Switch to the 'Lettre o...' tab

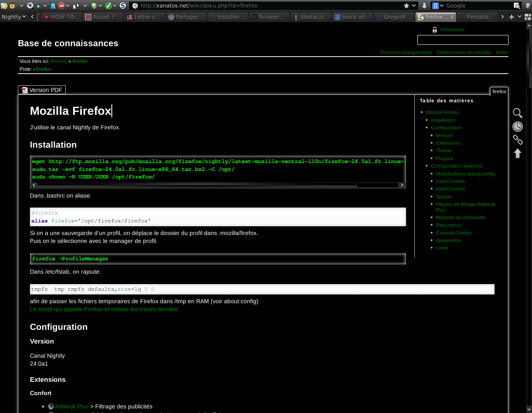[145, 17]
